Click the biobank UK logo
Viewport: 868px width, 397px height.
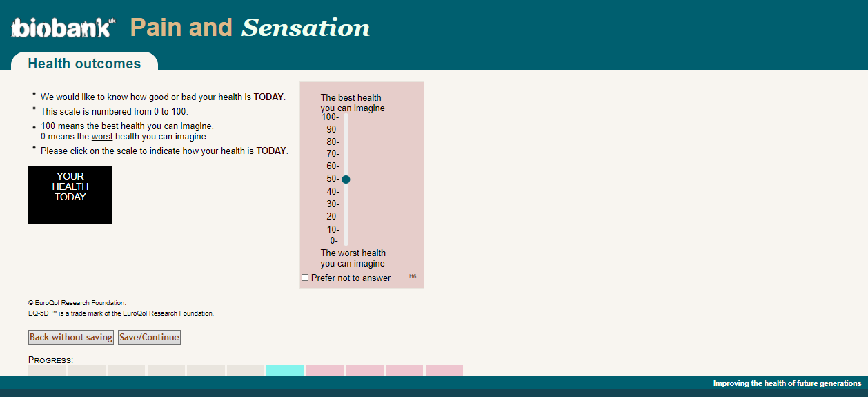point(63,27)
